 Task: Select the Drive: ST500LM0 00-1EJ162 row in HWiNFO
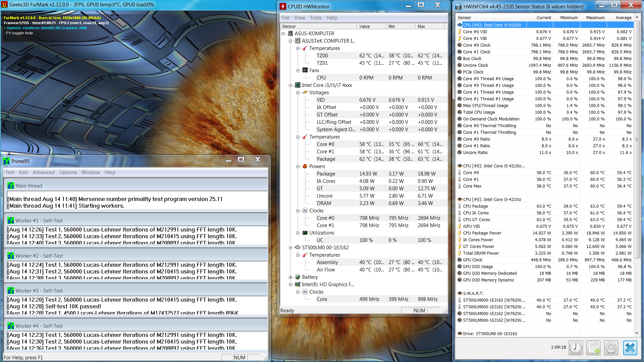click(545, 334)
